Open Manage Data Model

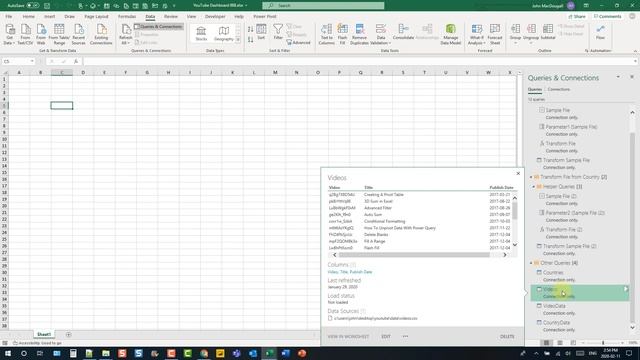[451, 34]
